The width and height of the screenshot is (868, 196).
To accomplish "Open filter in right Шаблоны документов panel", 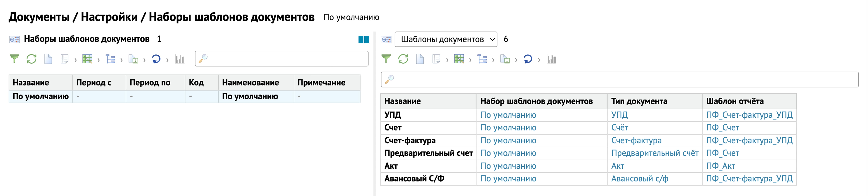I will tap(386, 59).
